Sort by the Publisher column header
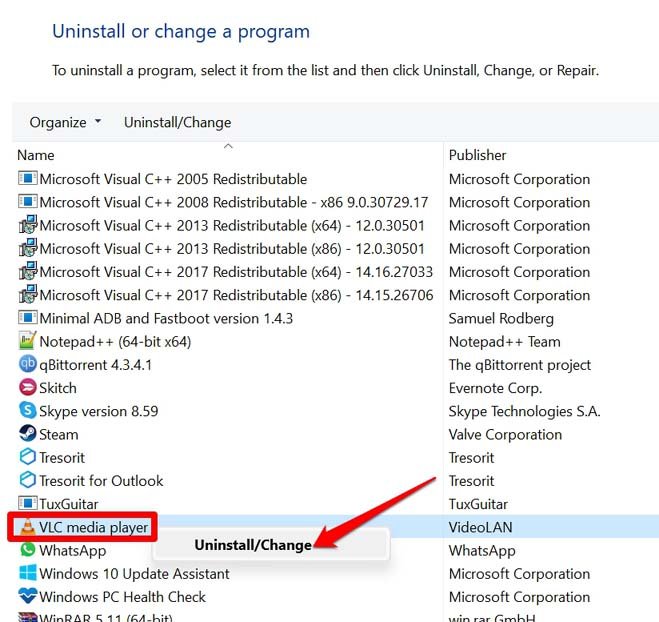This screenshot has height=622, width=659. tap(477, 155)
